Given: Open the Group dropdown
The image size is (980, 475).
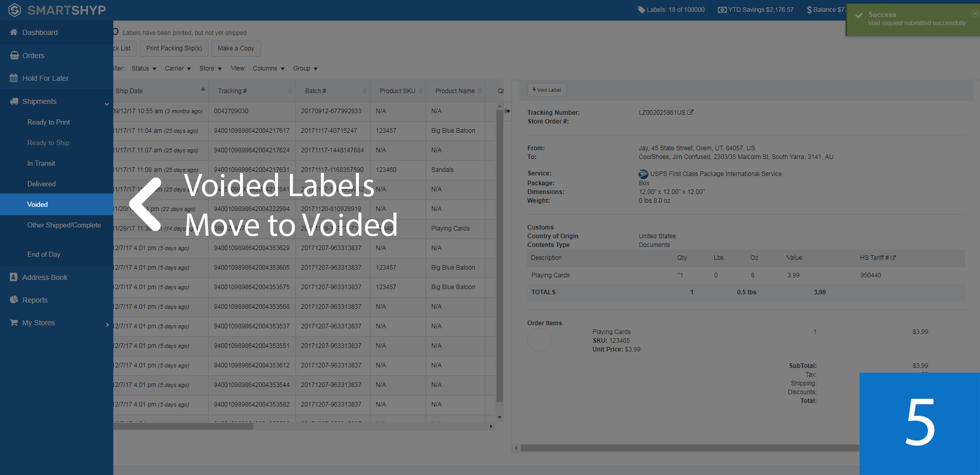Looking at the screenshot, I should click(x=305, y=68).
